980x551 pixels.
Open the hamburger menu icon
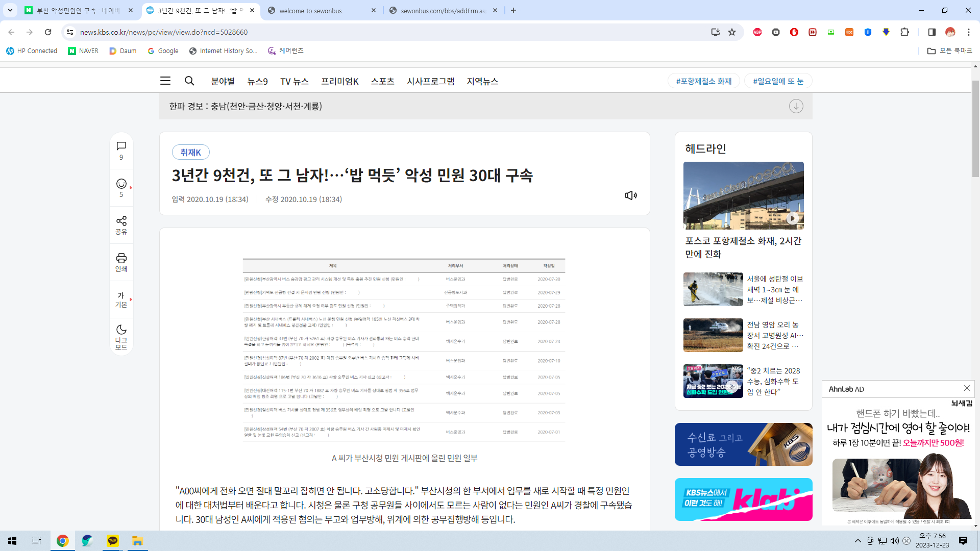(165, 81)
